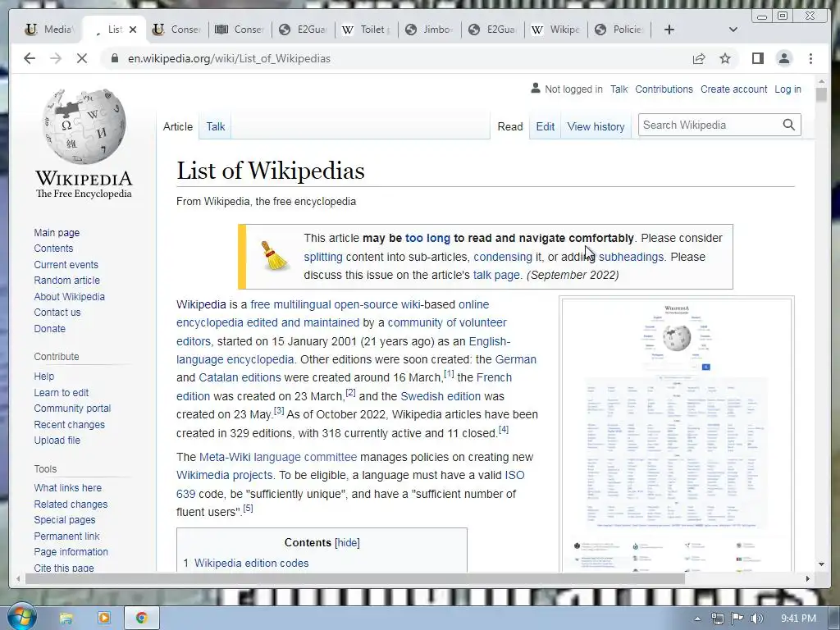Image resolution: width=840 pixels, height=630 pixels.
Task: Switch to the Policies tab
Action: [619, 30]
